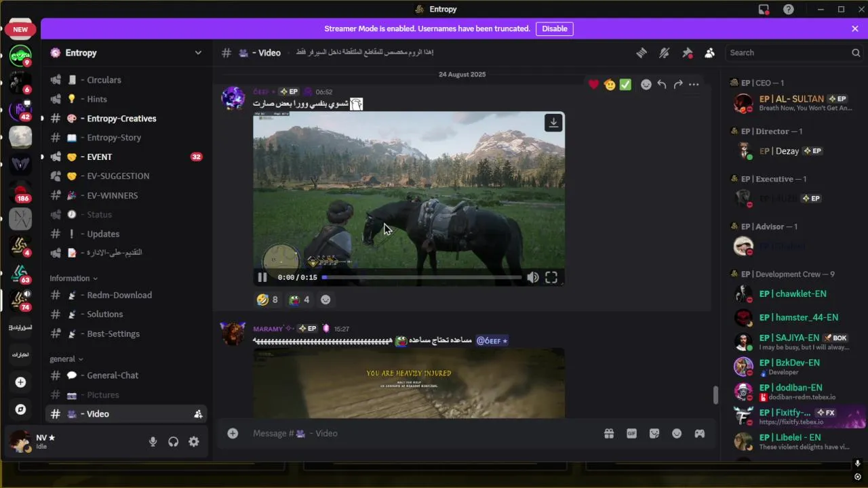This screenshot has width=868, height=488.
Task: Collapse the general category
Action: pyautogui.click(x=66, y=359)
